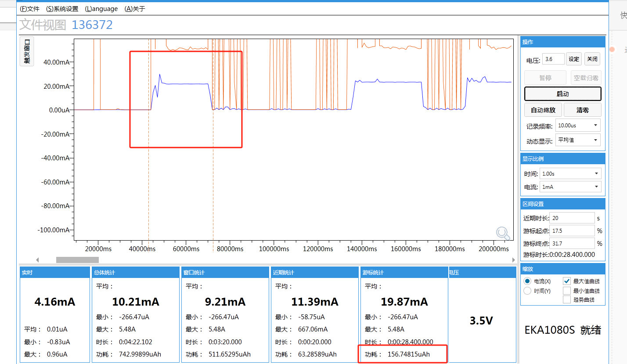627x364 pixels.
Task: Click the 启动 button
Action: coord(562,94)
